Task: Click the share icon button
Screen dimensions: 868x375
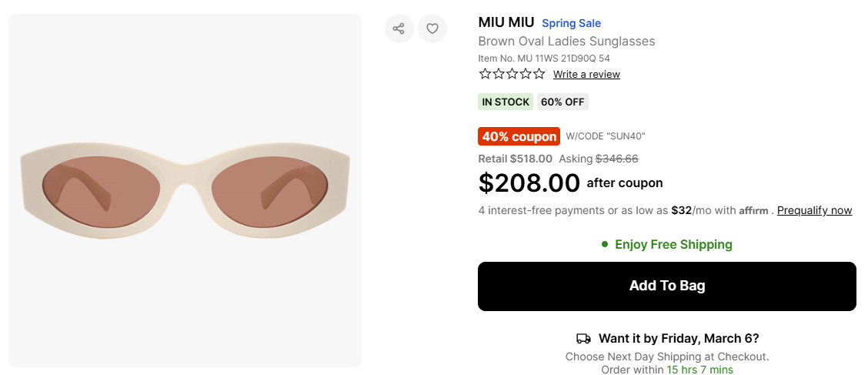Action: tap(399, 28)
